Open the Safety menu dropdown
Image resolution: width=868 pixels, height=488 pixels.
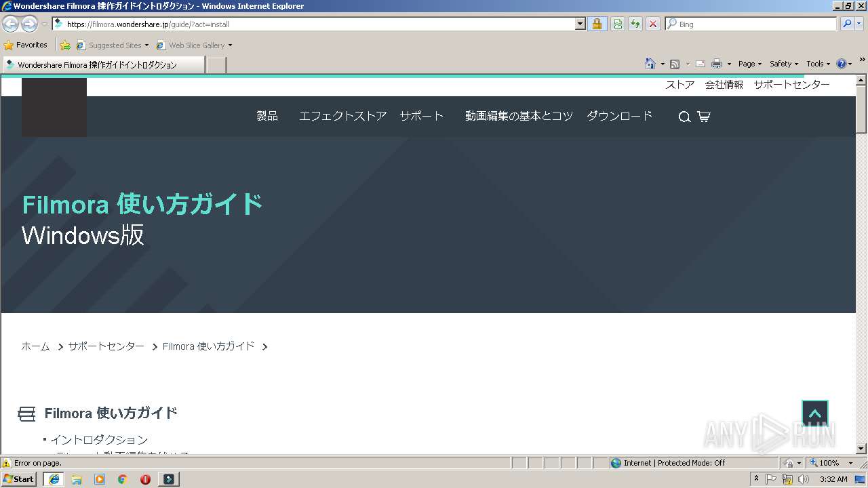784,64
